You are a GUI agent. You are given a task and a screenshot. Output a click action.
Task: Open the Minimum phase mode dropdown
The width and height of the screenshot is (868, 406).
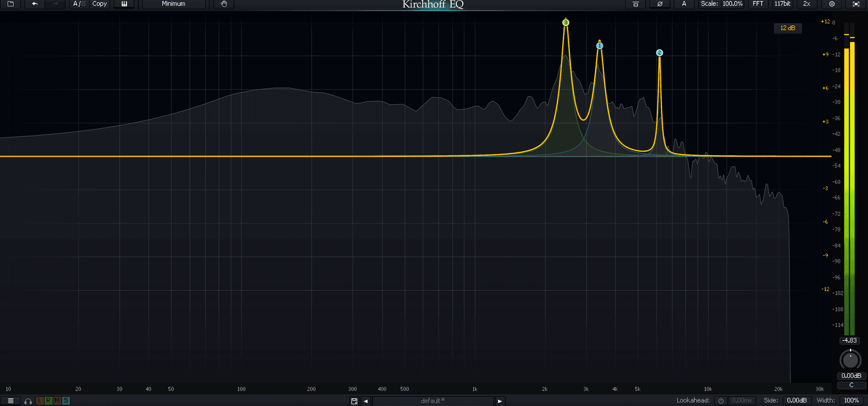(174, 4)
